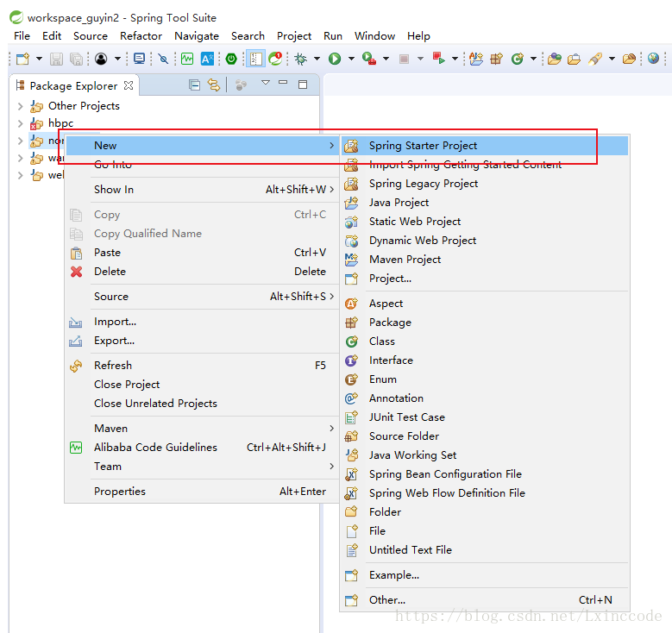Click the New wizard toolbar icon
Viewport: 672px width, 633px height.
point(22,59)
